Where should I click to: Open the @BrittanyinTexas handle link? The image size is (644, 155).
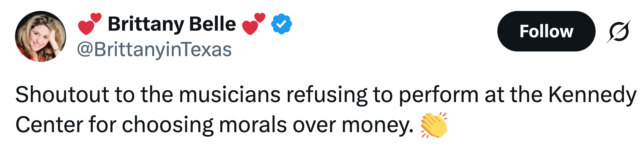point(154,49)
